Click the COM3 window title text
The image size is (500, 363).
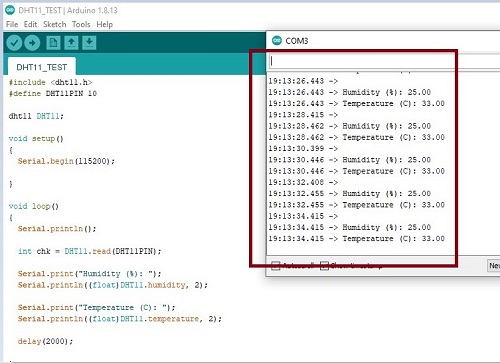pos(297,41)
